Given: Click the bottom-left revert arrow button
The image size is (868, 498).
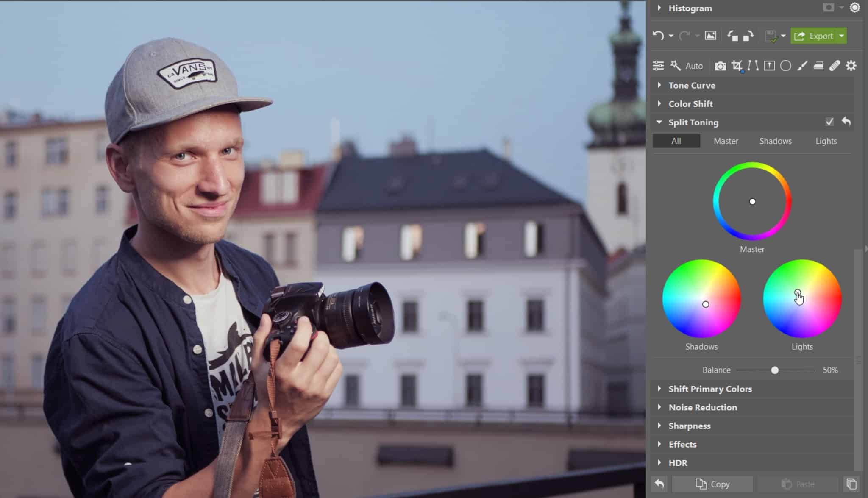Looking at the screenshot, I should pos(659,484).
